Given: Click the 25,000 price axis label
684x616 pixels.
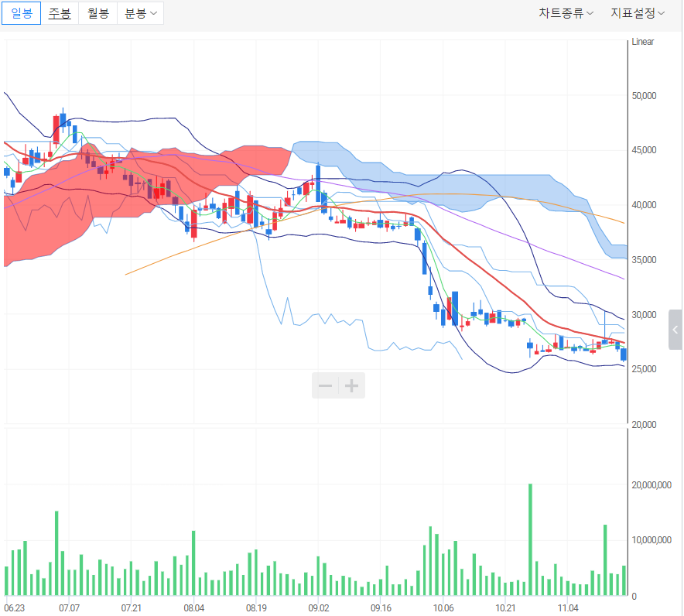Looking at the screenshot, I should coord(644,369).
